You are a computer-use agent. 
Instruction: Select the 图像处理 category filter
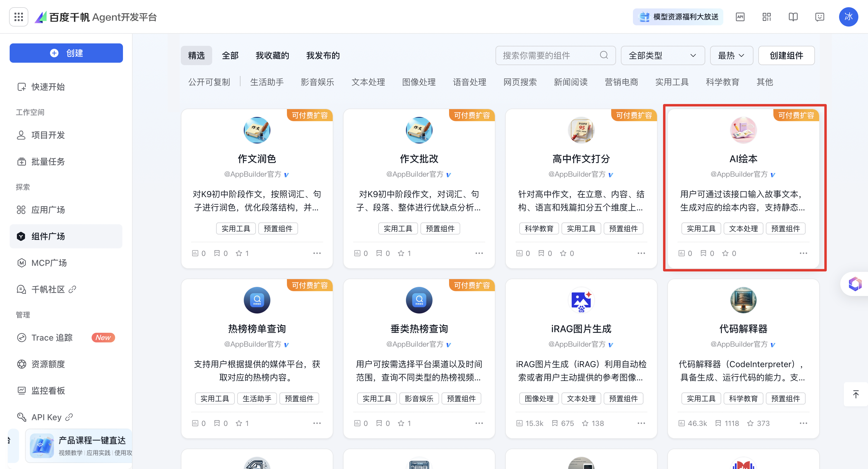(419, 82)
